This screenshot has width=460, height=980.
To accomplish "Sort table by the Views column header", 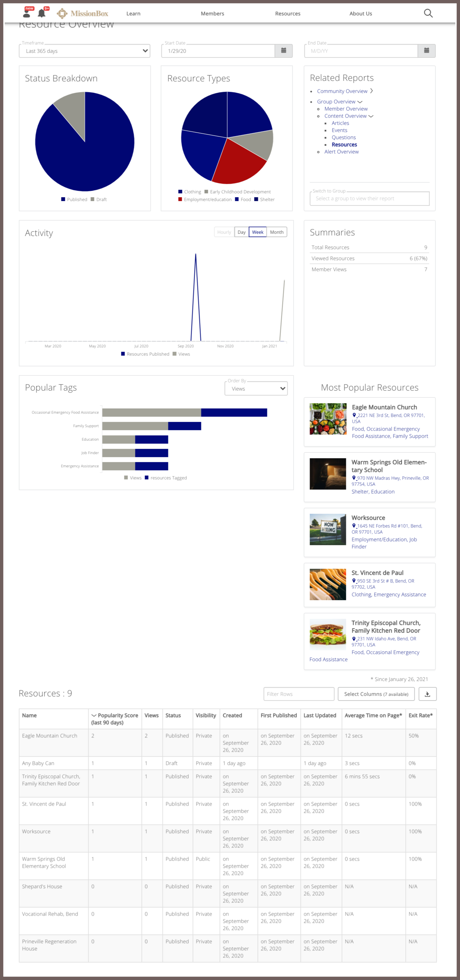I will [151, 715].
